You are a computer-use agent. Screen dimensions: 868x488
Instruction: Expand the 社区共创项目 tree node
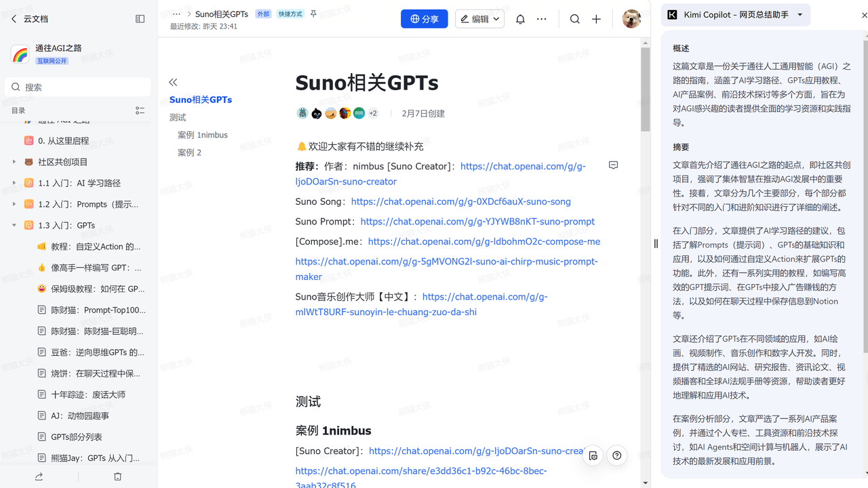click(x=14, y=162)
